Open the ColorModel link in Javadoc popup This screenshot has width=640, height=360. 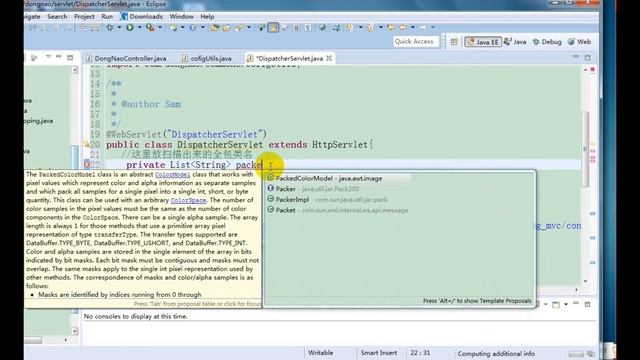[x=172, y=174]
